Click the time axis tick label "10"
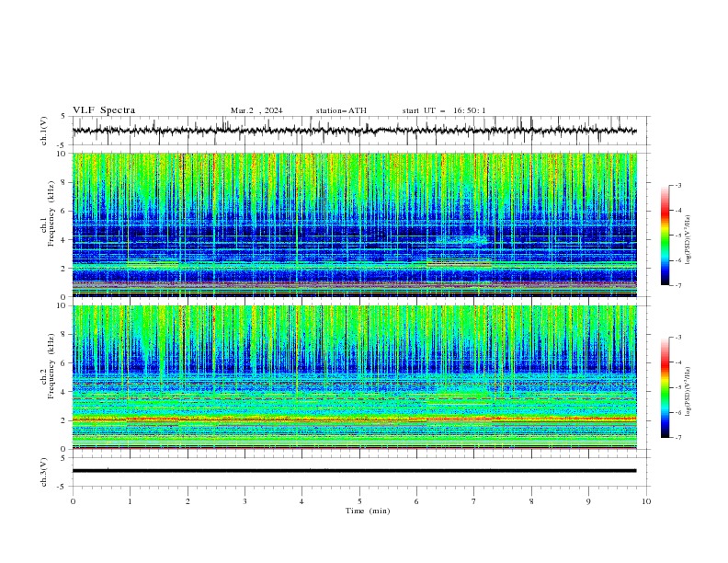The width and height of the screenshot is (728, 563). [x=646, y=501]
